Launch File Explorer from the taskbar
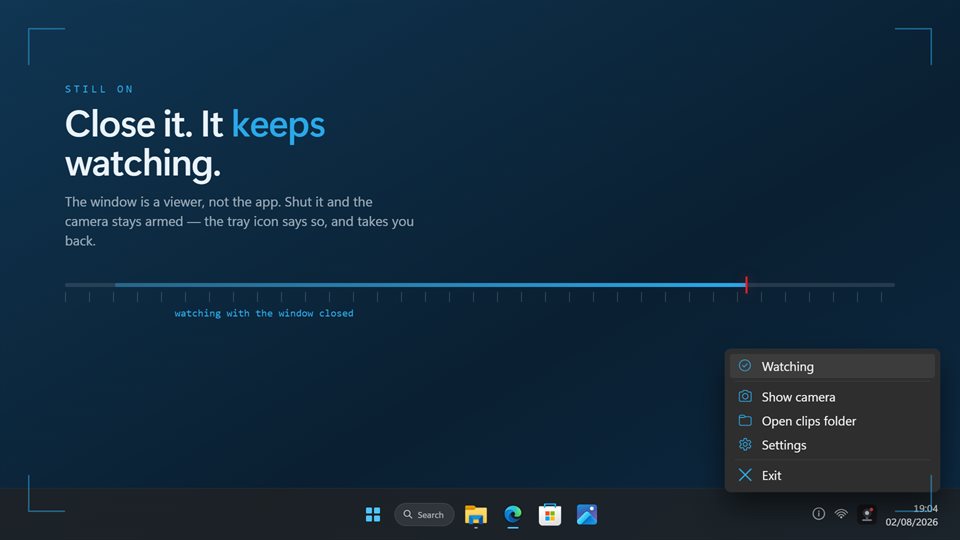 pos(476,515)
